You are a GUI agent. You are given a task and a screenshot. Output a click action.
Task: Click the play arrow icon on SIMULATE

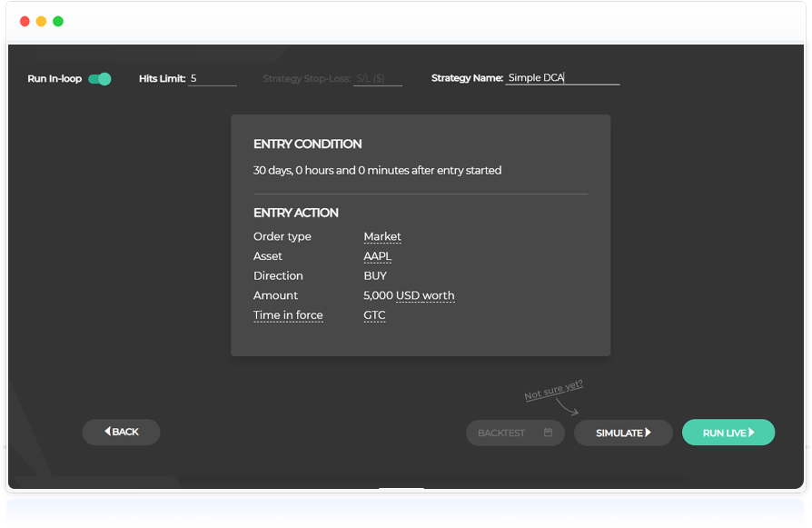pos(649,433)
